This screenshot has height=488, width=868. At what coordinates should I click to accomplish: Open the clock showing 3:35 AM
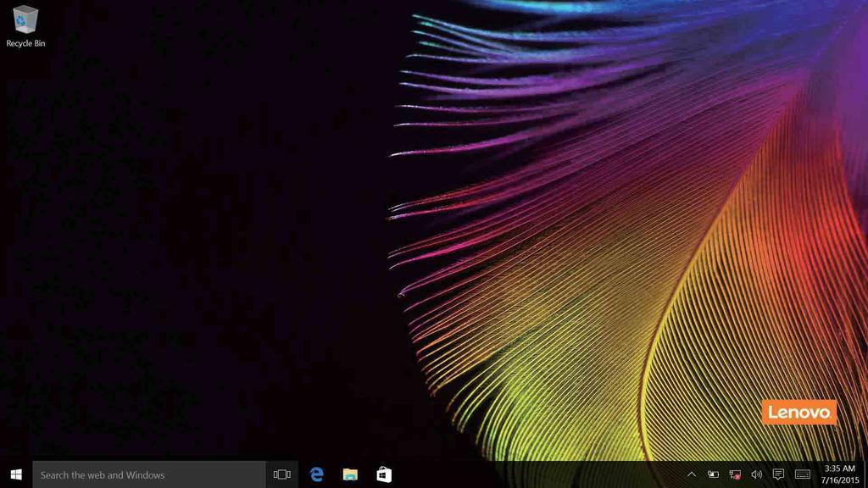[x=840, y=474]
